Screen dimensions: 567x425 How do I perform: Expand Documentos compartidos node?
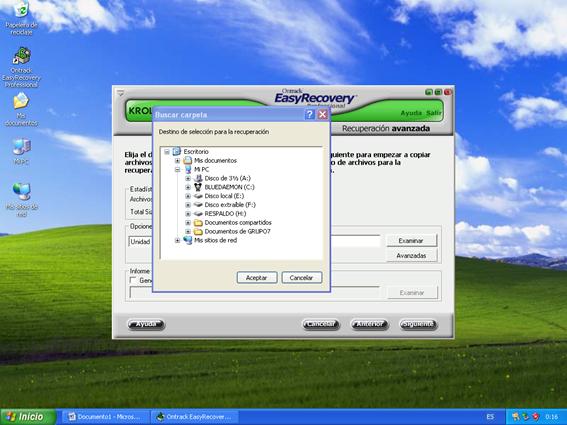188,222
